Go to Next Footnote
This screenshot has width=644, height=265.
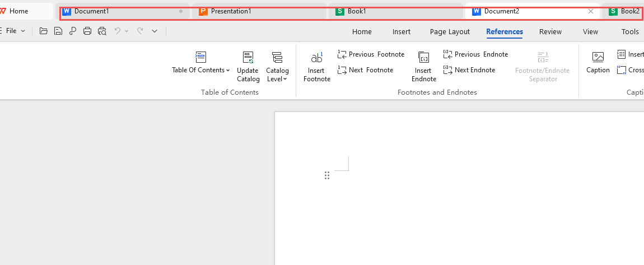pos(365,70)
